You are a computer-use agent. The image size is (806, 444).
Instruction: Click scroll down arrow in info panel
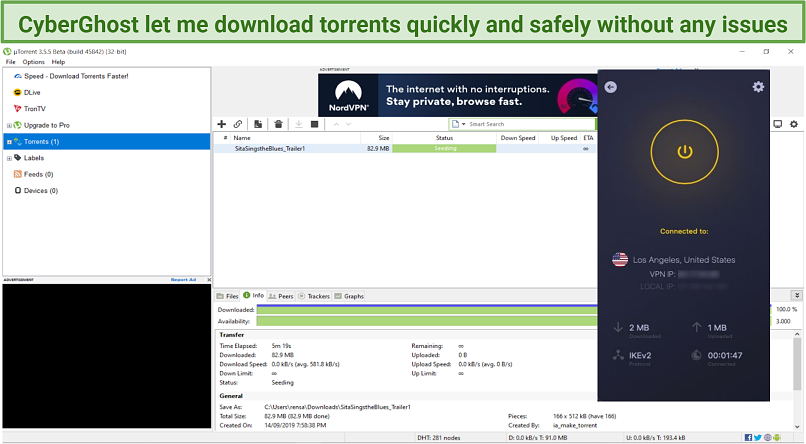[x=797, y=427]
